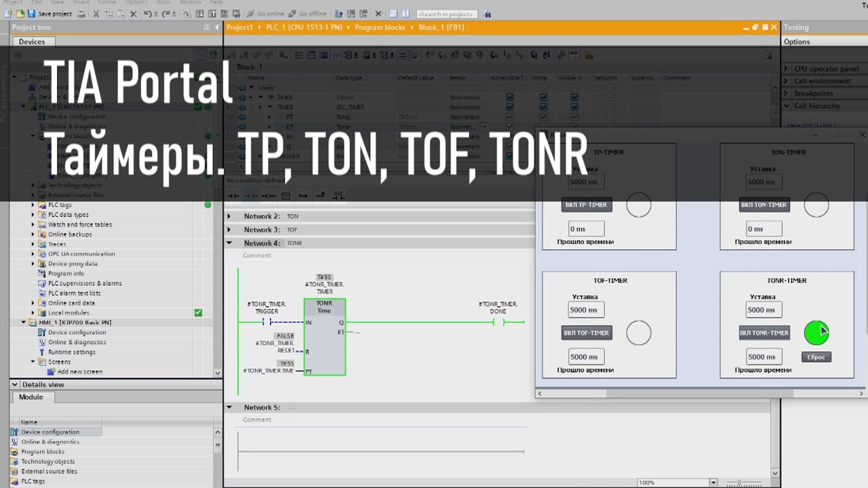Click TOF-TIMER Уставка 5000 ms field
Screen dimensions: 868x488
tap(586, 310)
